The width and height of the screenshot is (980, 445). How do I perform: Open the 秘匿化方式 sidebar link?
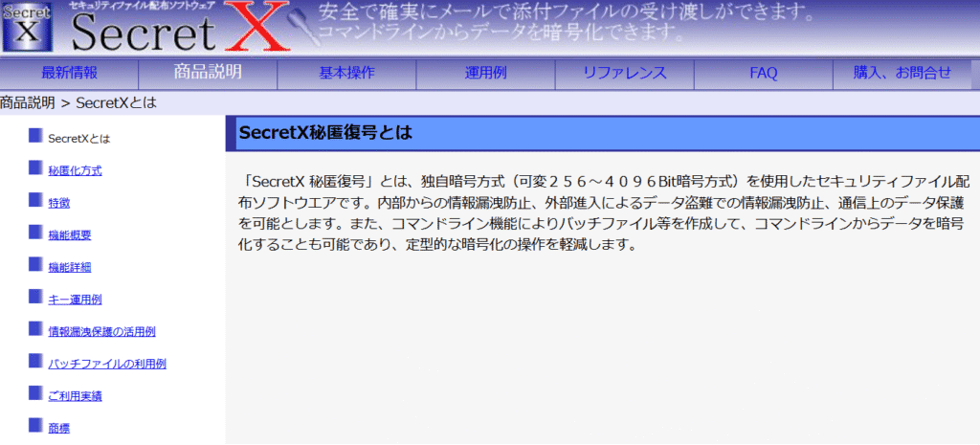[75, 170]
